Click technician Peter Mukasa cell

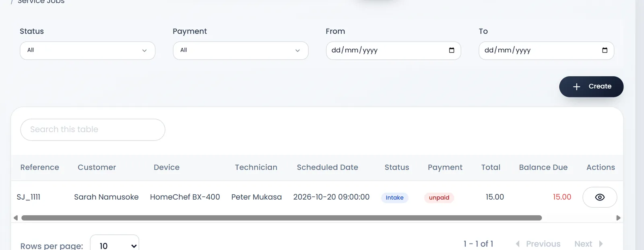(x=256, y=197)
